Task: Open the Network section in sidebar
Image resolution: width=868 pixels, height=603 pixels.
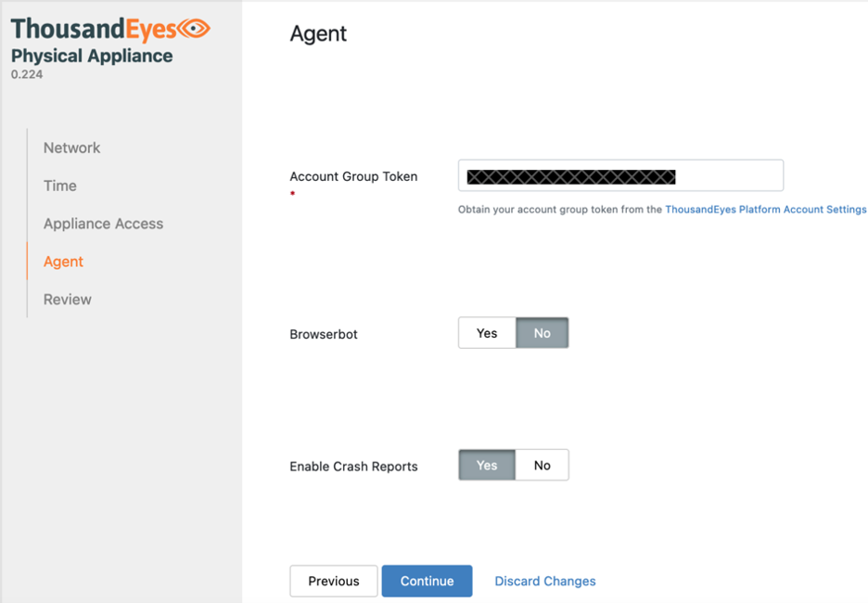Action: tap(71, 148)
